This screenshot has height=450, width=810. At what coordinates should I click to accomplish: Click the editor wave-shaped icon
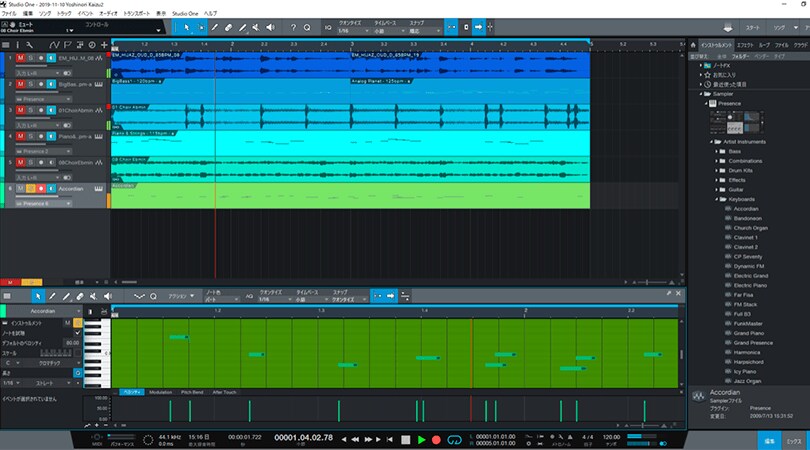click(139, 296)
